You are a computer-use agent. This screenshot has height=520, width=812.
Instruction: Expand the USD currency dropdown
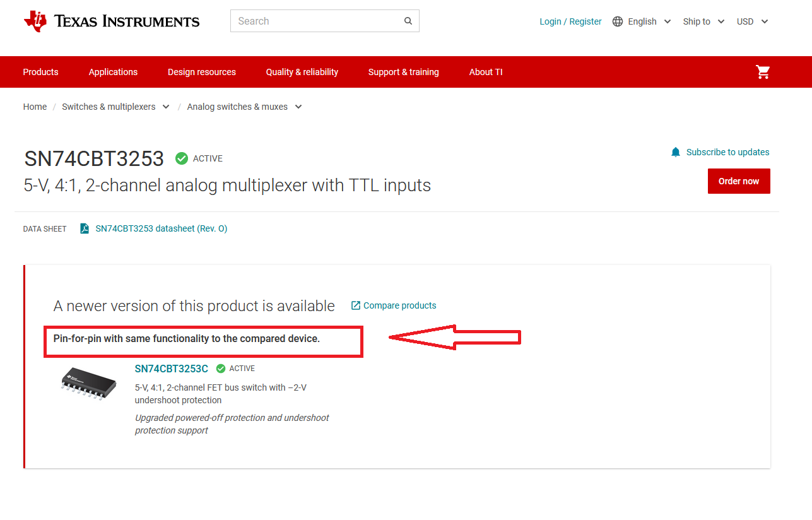pos(765,21)
